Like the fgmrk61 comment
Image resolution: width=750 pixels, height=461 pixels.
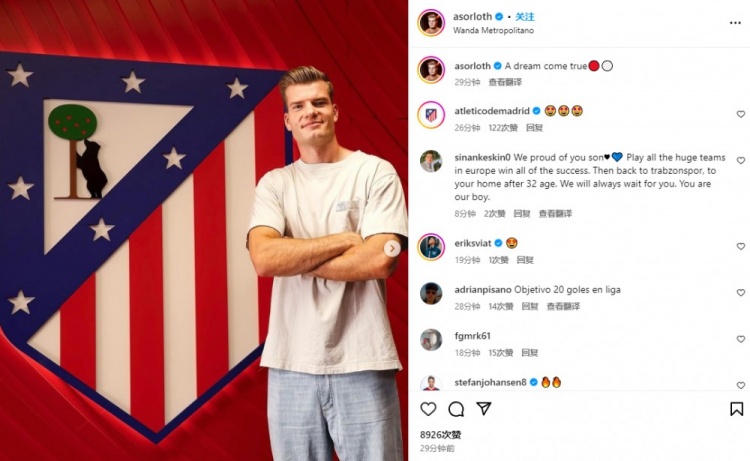click(x=740, y=339)
